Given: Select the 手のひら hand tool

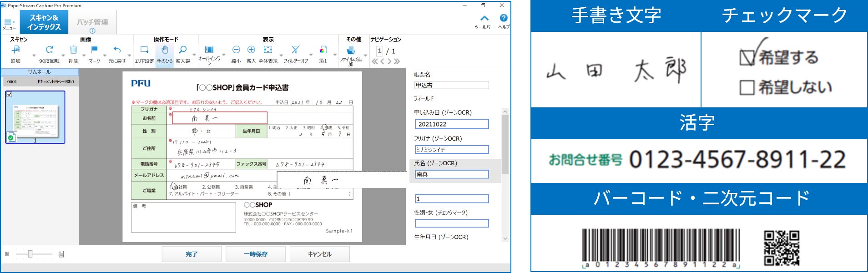Looking at the screenshot, I should [165, 50].
